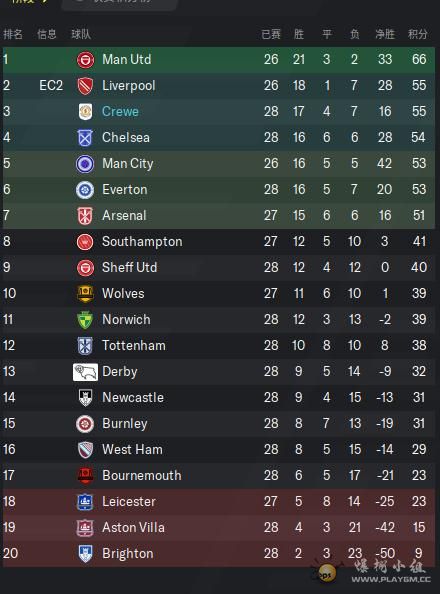Open the Crewe club crest

(x=85, y=112)
